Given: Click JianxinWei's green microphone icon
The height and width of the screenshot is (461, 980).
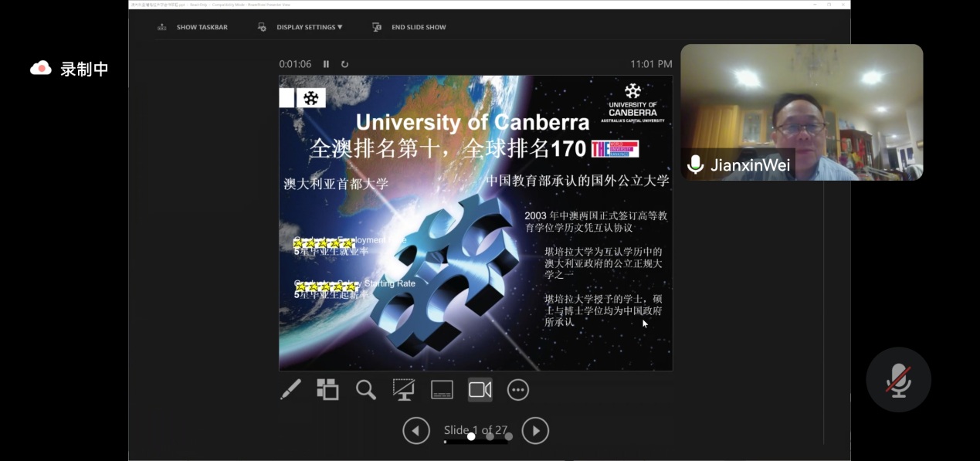Looking at the screenshot, I should click(x=695, y=164).
